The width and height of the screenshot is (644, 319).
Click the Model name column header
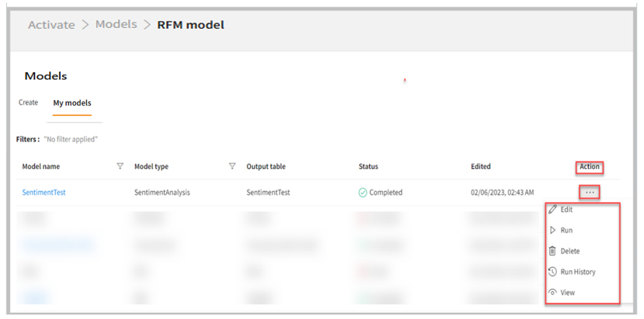coord(41,167)
